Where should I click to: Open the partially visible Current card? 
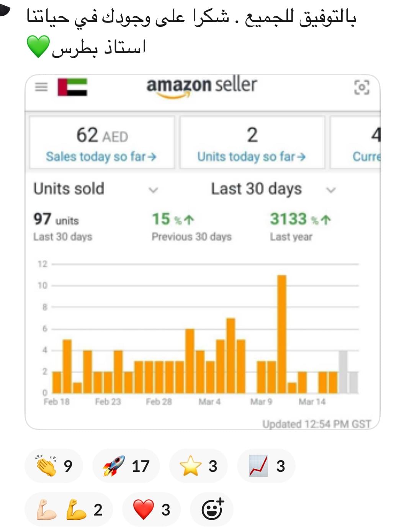[x=355, y=142]
